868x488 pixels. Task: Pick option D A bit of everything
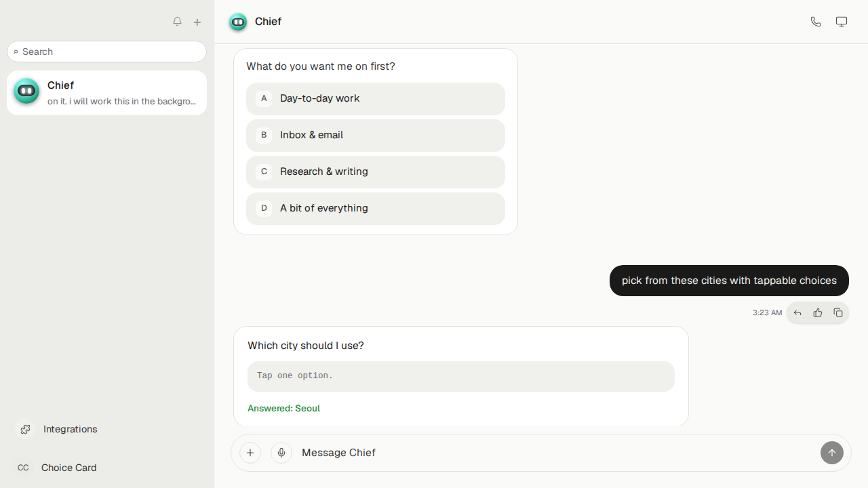pyautogui.click(x=376, y=209)
